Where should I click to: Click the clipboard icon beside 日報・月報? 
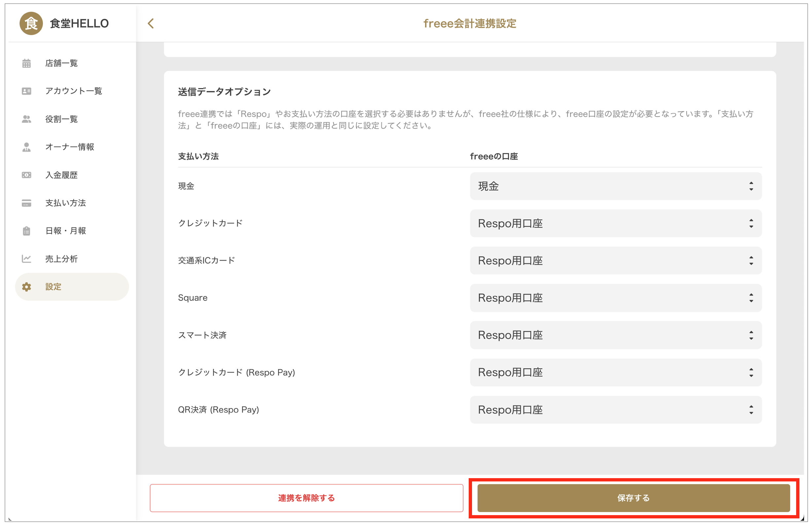click(27, 231)
